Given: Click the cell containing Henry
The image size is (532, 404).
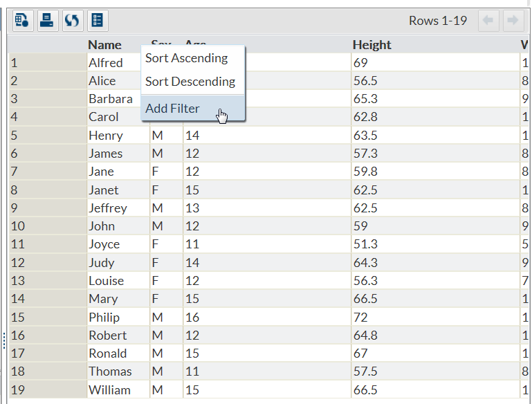Looking at the screenshot, I should pyautogui.click(x=106, y=136).
